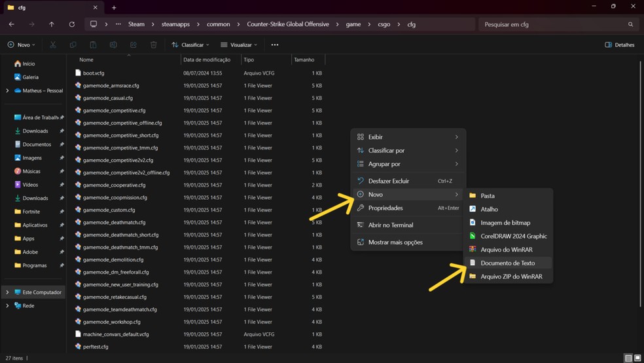Switch to details list view icon
Screen dimensions: 644x363
click(x=628, y=358)
